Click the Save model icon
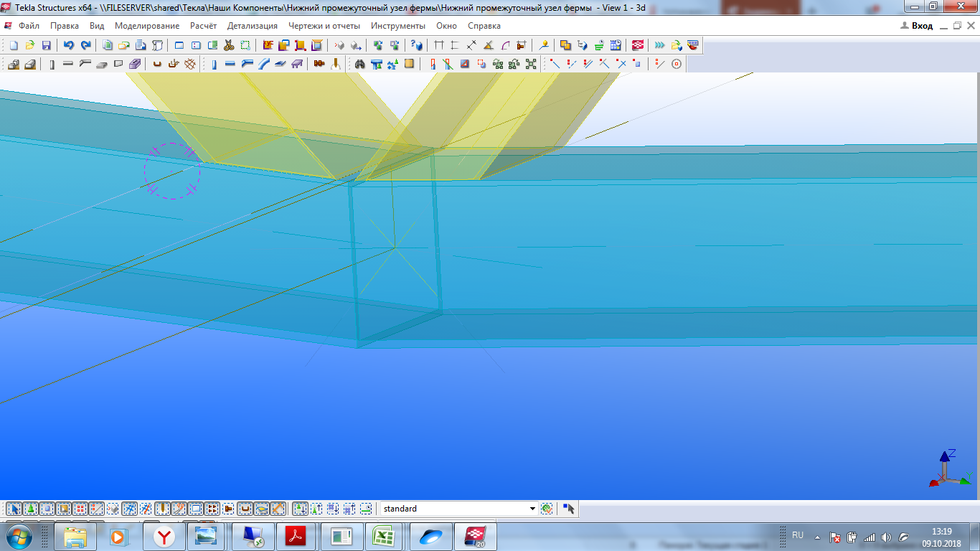This screenshot has width=980, height=551. point(46,45)
